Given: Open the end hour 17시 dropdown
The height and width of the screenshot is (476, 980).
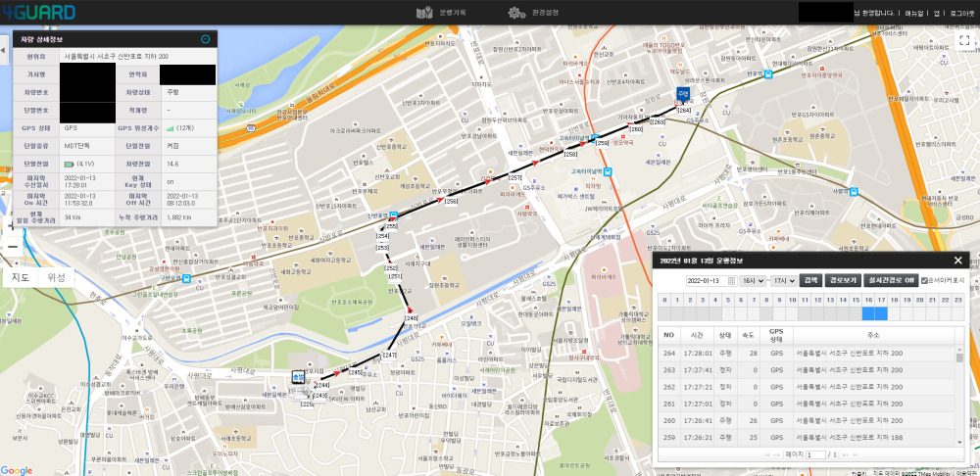Looking at the screenshot, I should point(784,280).
